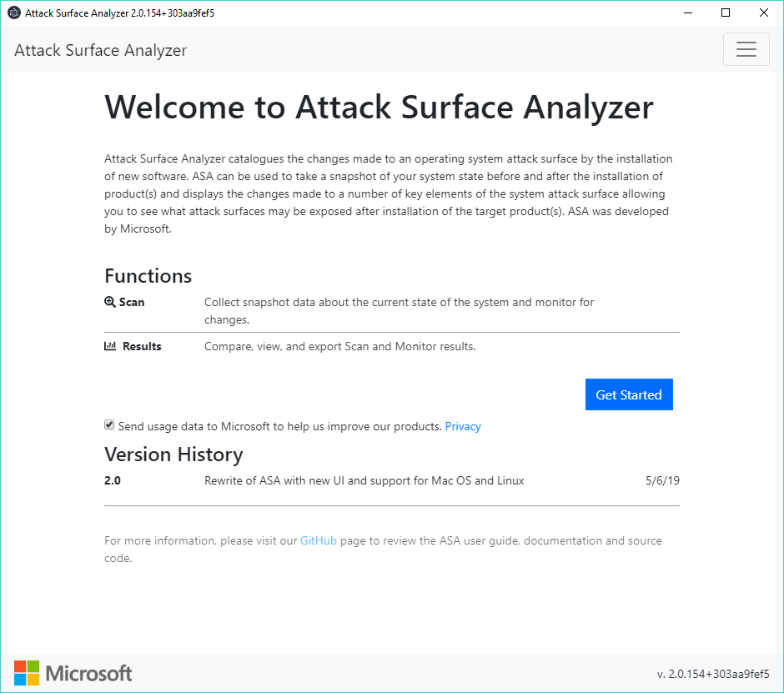Click the footer version number text
784x693 pixels.
tap(713, 674)
